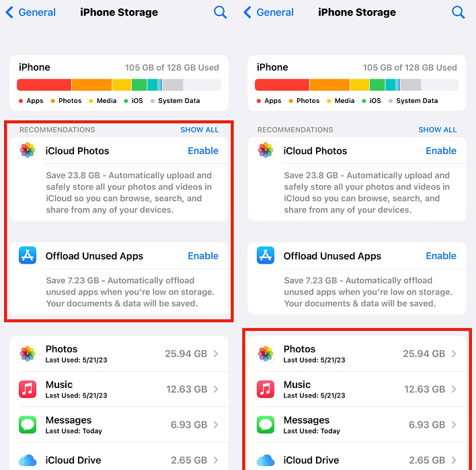The width and height of the screenshot is (476, 470).
Task: Enable iCloud Photos on left screen
Action: (203, 151)
